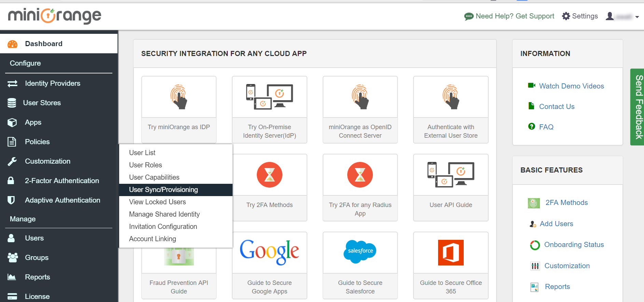This screenshot has width=644, height=302.
Task: Click the 2-Factor Authentication lock icon
Action: click(x=11, y=181)
